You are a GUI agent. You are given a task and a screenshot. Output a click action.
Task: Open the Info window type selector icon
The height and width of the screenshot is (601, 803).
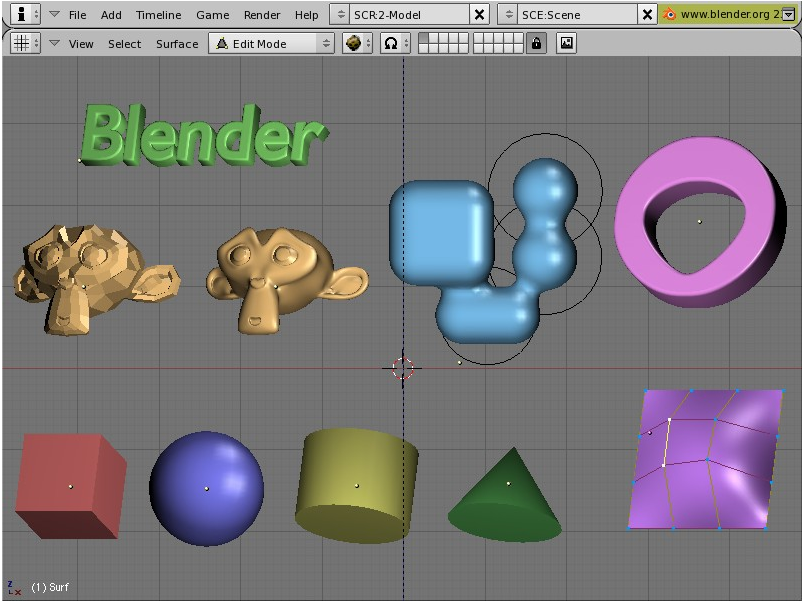coord(25,15)
